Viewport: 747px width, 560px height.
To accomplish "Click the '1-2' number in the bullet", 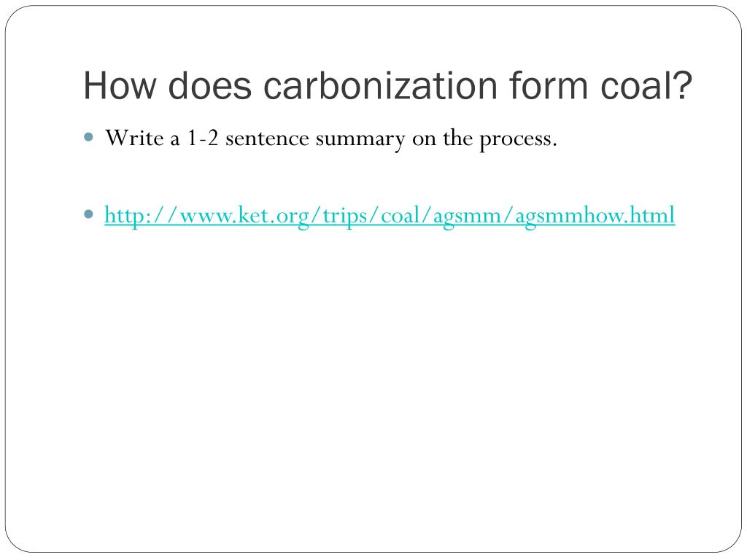I will (x=203, y=139).
